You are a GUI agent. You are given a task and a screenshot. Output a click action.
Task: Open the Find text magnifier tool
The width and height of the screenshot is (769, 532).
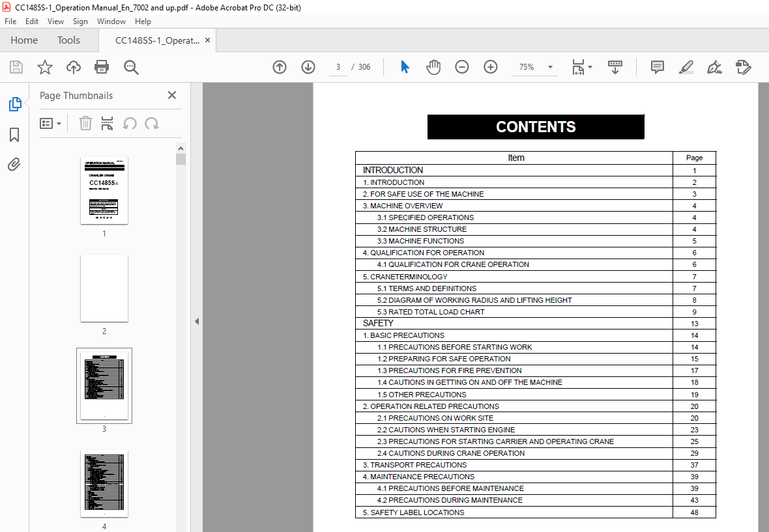131,67
